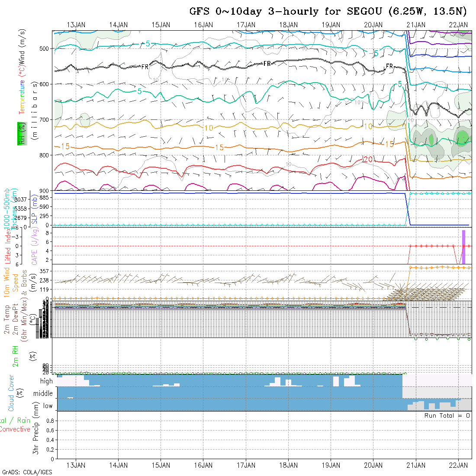Select the 16JAN label on the top axis
Image resolution: width=476 pixels, height=476 pixels.
click(x=203, y=25)
